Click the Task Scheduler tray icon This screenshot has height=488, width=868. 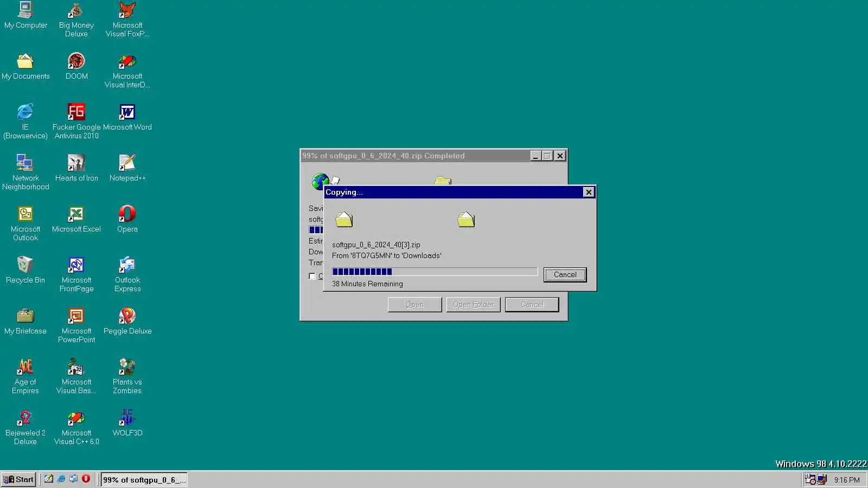(810, 479)
